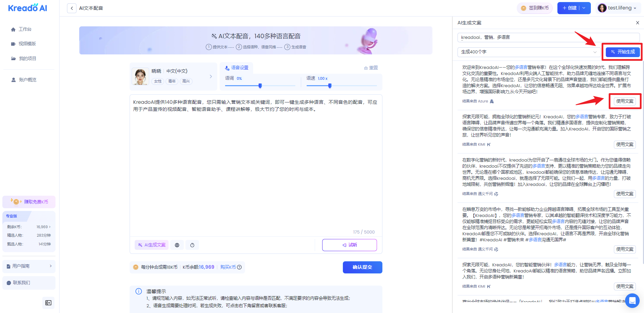The height and width of the screenshot is (313, 644).
Task: Expand the 晓晓 voice selector chevron
Action: tap(211, 76)
